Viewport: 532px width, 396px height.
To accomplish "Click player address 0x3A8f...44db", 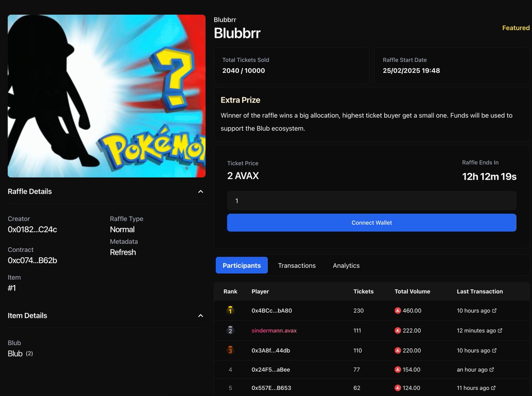I will [271, 350].
